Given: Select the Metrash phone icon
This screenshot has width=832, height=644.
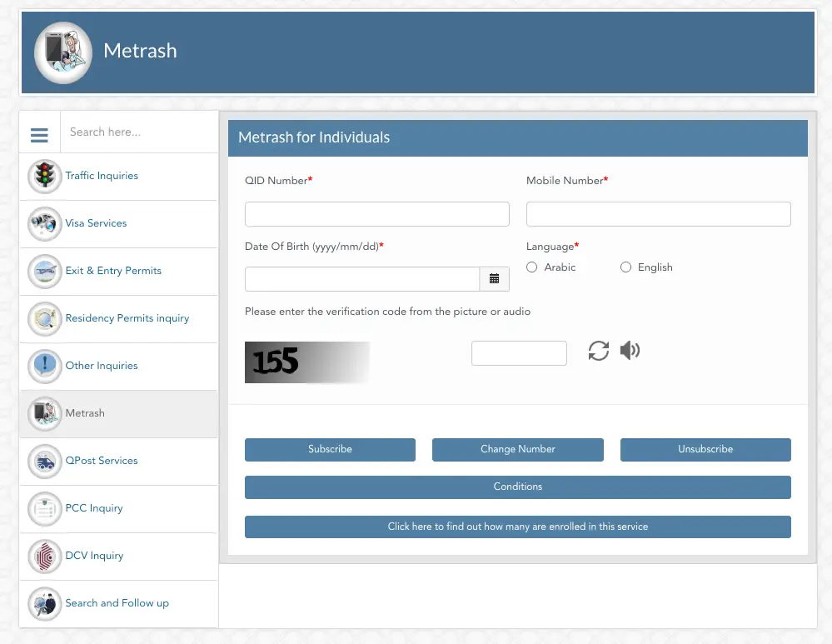Looking at the screenshot, I should [44, 413].
